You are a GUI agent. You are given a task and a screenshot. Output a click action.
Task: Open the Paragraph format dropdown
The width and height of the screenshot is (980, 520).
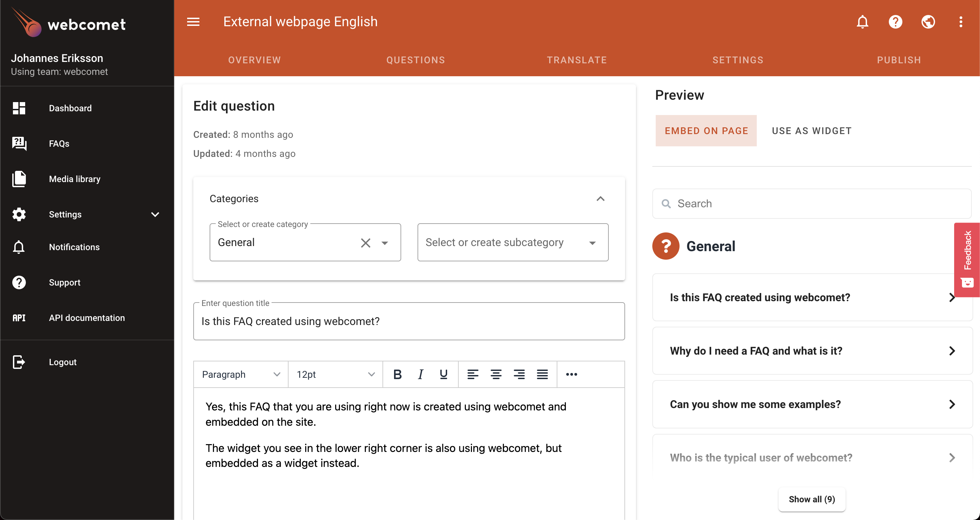241,374
